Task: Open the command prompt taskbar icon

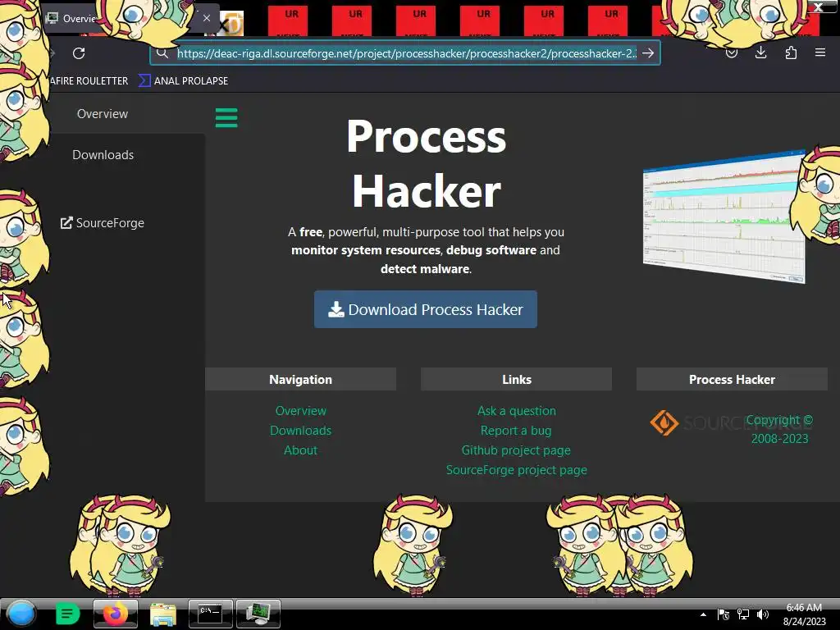Action: (x=211, y=614)
